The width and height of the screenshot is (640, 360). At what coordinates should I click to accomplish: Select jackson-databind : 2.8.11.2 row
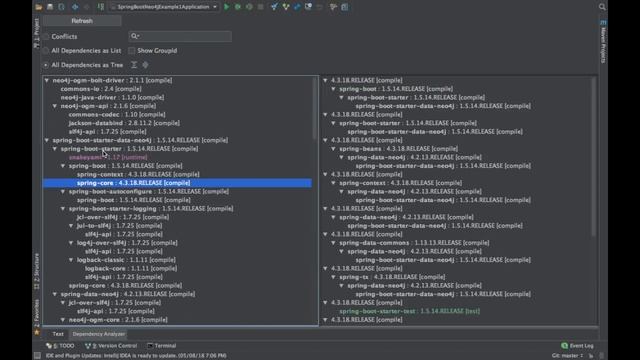coord(124,123)
